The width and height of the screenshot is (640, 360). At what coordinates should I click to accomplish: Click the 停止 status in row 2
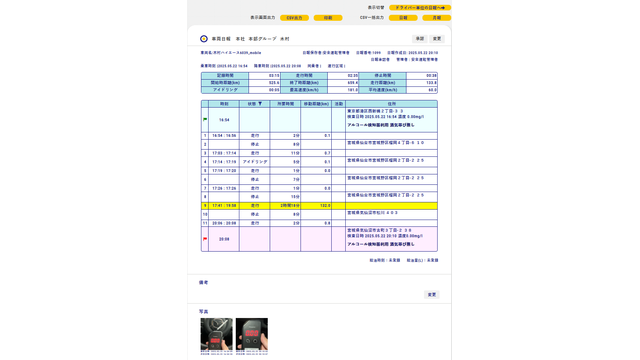click(255, 144)
